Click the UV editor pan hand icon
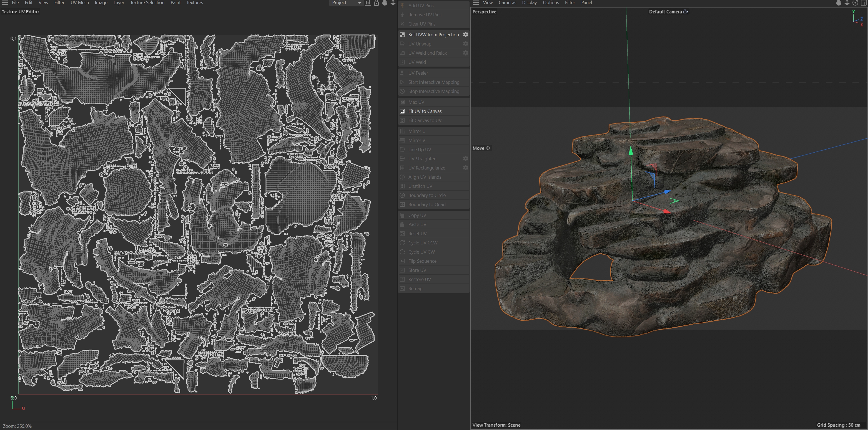The height and width of the screenshot is (430, 868). click(x=385, y=3)
